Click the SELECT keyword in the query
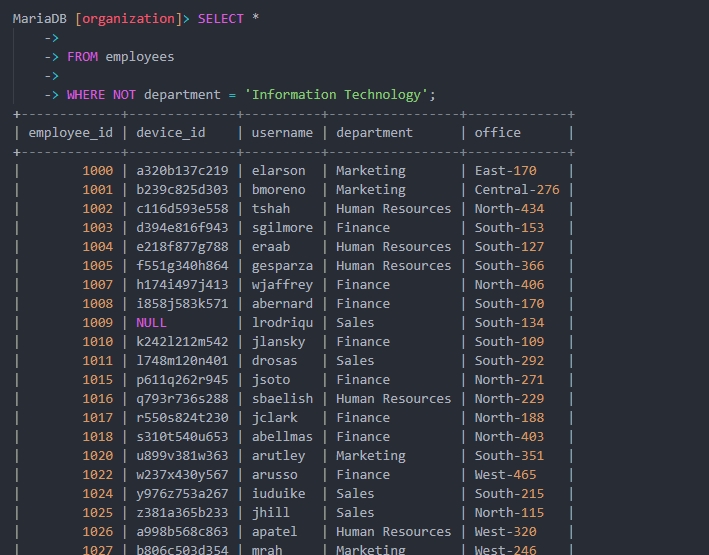 point(221,19)
